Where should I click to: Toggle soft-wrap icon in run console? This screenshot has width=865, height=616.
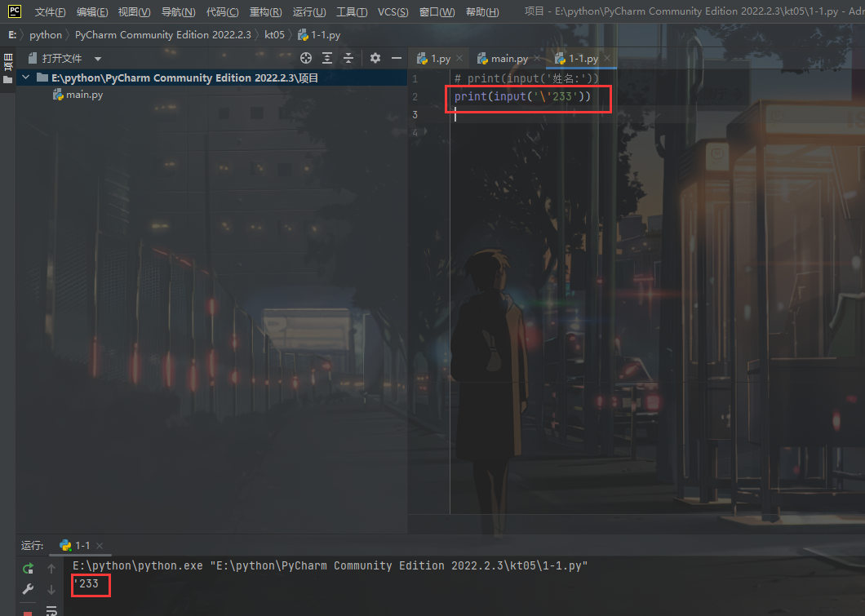pos(51,610)
